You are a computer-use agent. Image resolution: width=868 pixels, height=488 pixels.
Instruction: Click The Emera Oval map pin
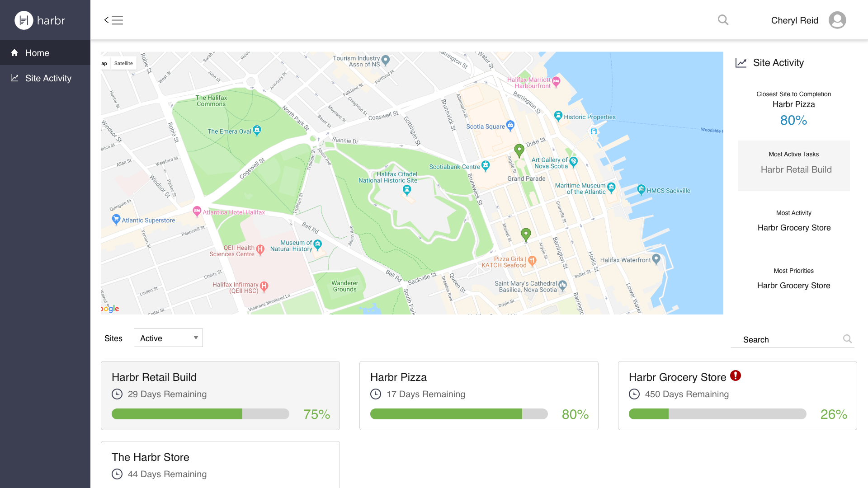coord(257,131)
